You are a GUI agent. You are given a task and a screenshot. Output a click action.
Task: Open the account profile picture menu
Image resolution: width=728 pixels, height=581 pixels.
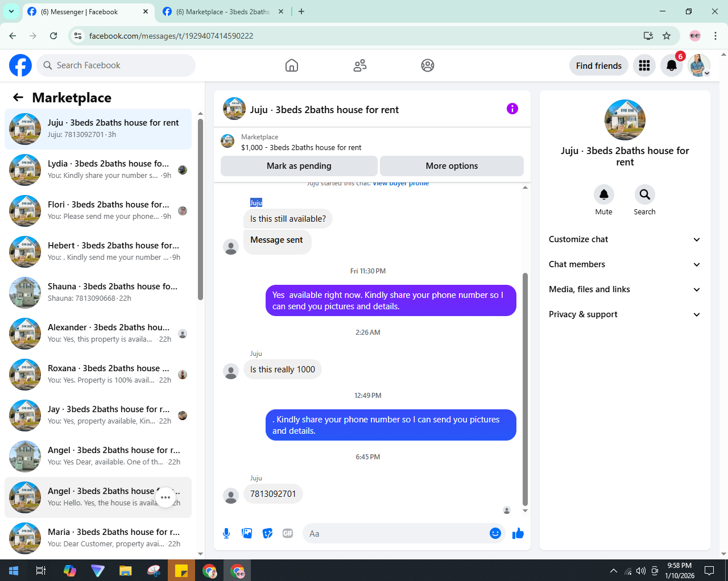699,65
